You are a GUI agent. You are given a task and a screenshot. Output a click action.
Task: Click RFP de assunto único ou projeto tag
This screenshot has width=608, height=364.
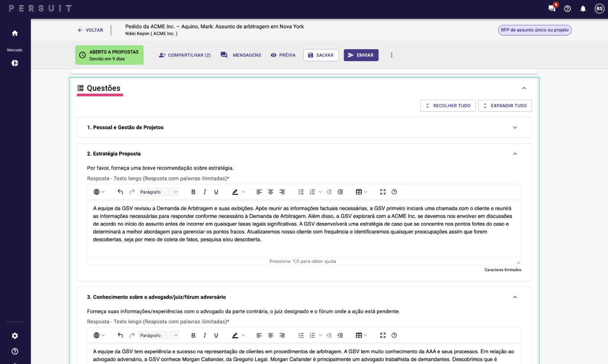pyautogui.click(x=535, y=30)
